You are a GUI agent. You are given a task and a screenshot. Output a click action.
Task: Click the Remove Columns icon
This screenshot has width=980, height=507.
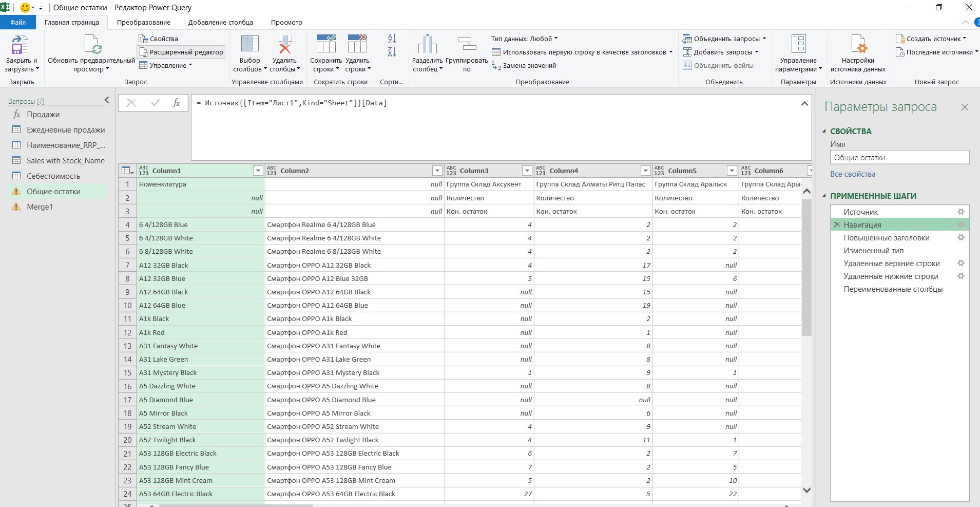coord(284,44)
